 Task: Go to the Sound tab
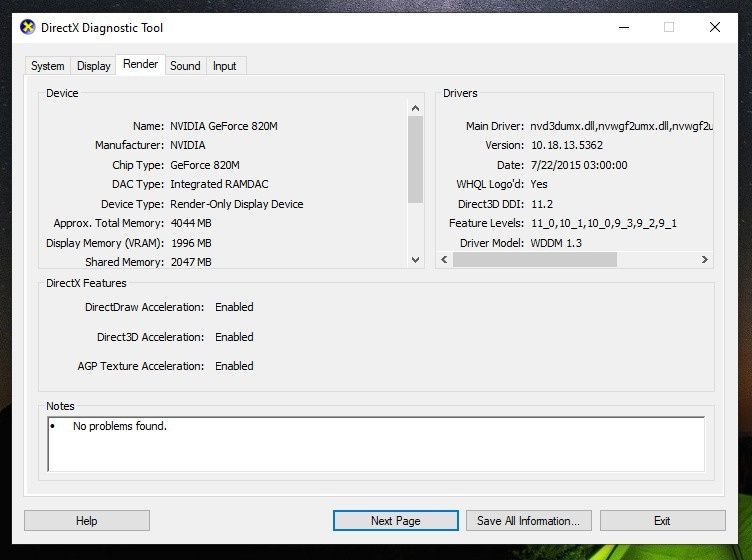click(185, 66)
